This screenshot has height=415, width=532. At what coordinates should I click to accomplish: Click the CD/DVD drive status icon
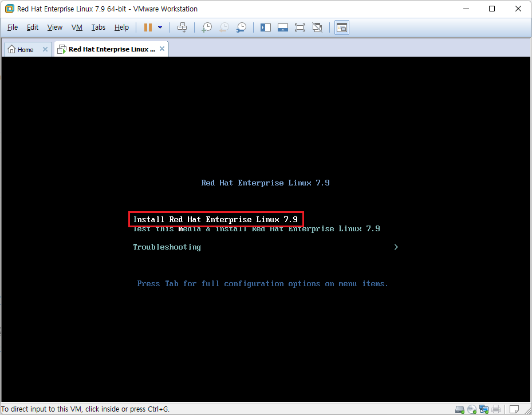click(x=472, y=409)
